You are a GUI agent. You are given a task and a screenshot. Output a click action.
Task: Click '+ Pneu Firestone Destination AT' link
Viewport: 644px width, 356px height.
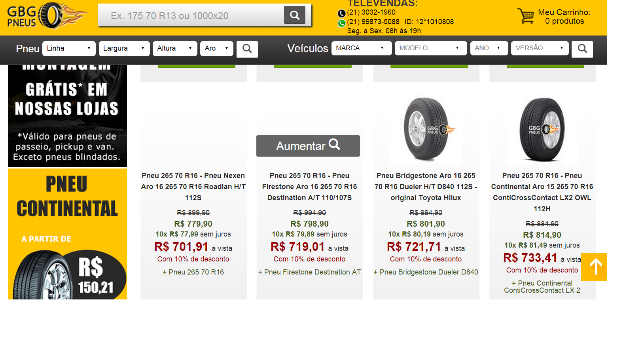pyautogui.click(x=309, y=272)
